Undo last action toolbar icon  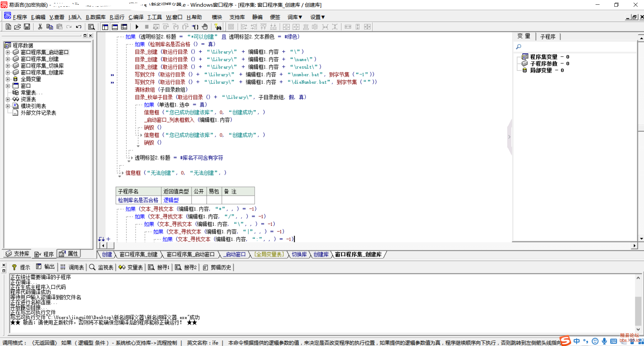point(79,27)
